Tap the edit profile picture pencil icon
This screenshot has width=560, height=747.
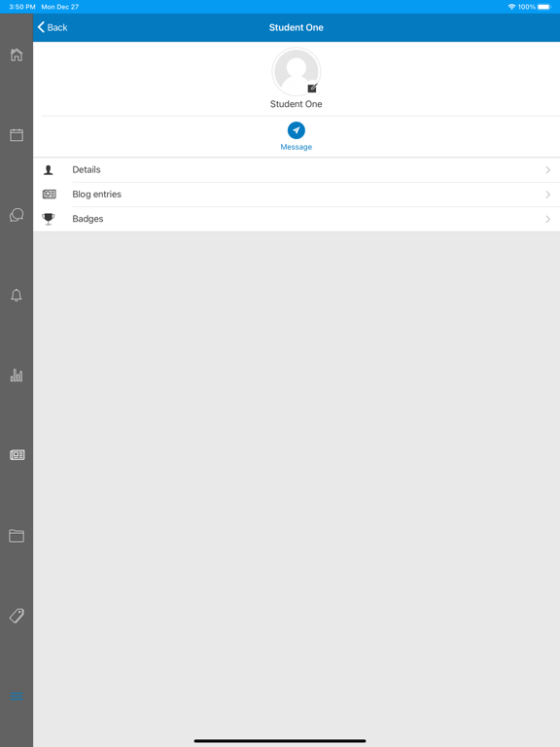point(312,89)
